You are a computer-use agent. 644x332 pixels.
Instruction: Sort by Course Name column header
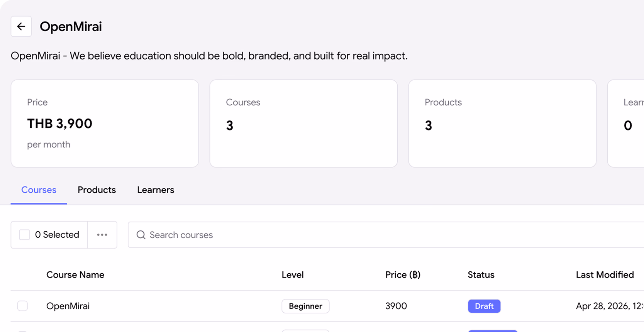click(75, 274)
